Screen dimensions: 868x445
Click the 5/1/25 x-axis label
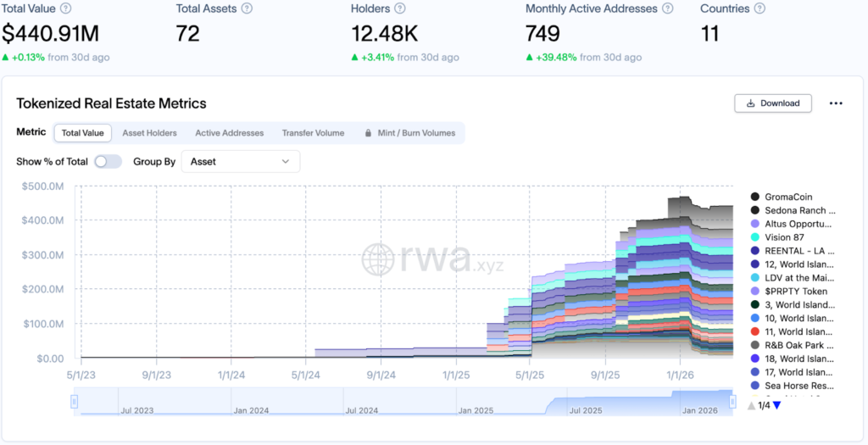(531, 375)
